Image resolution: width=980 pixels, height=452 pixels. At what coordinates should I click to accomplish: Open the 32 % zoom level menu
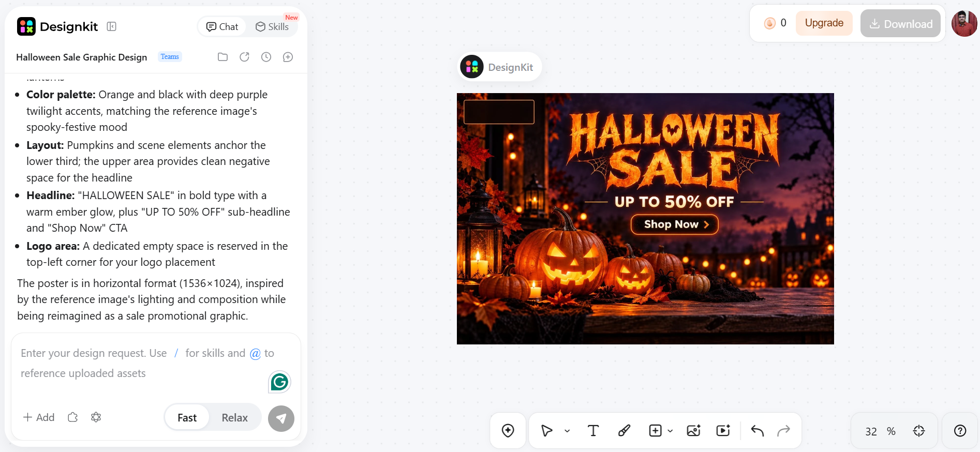pos(880,431)
